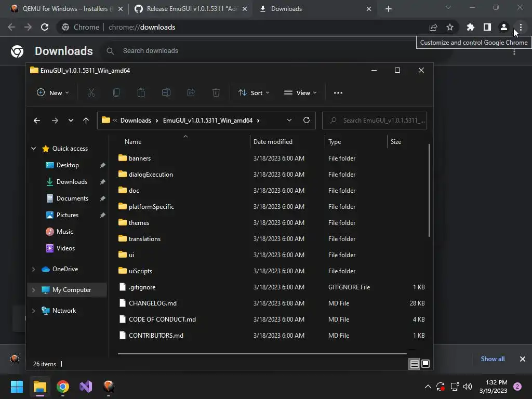Click the Rename icon in Explorer toolbar
Screen dimensions: 532x399
pyautogui.click(x=166, y=92)
